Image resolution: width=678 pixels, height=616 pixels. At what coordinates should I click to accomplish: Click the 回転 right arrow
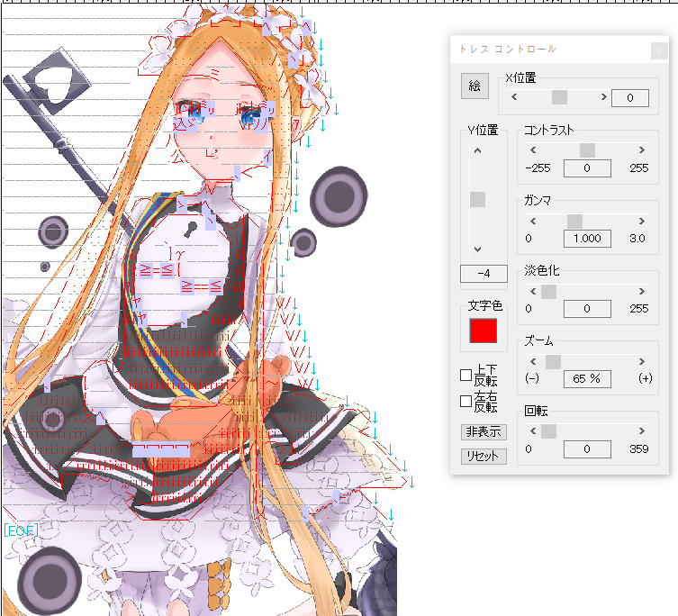point(642,430)
